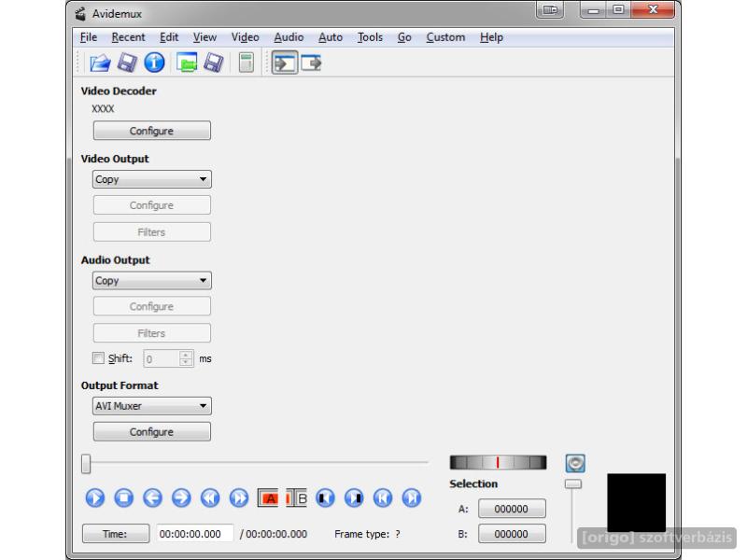Click the selection B 000000 button
747x560 pixels.
(512, 534)
